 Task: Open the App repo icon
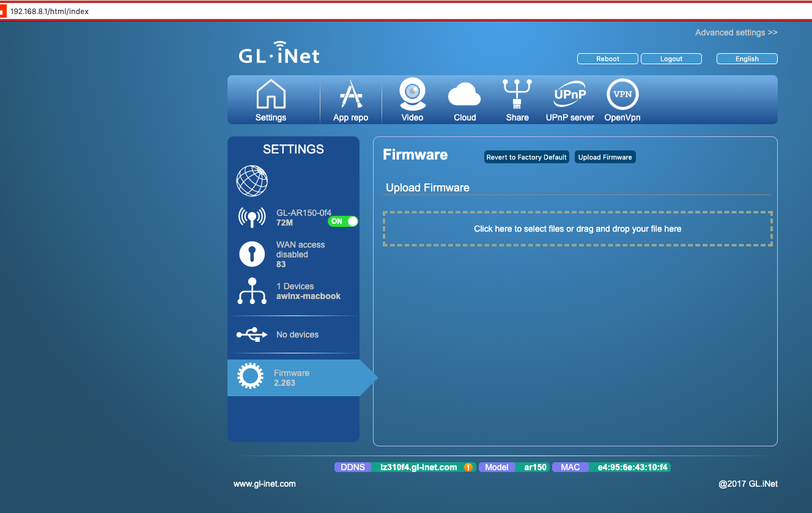point(350,95)
